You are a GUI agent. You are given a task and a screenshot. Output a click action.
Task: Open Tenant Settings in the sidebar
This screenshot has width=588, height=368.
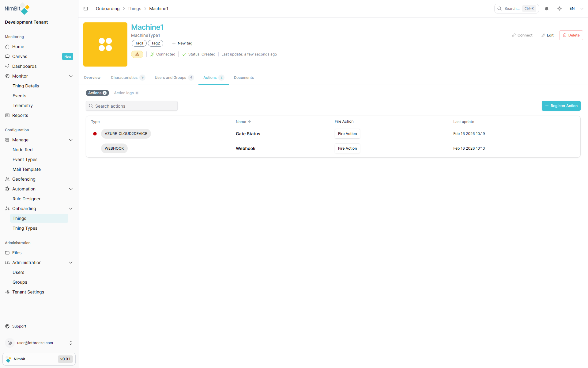click(x=28, y=292)
